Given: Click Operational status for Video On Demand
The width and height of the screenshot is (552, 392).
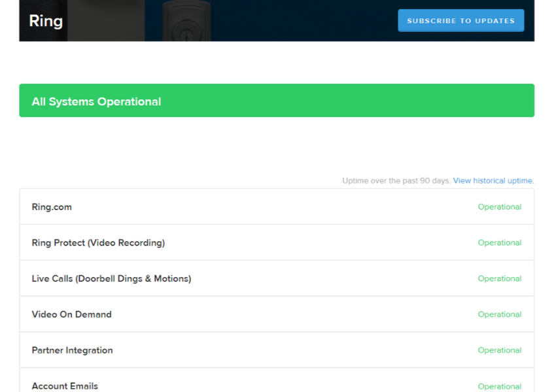Looking at the screenshot, I should (x=499, y=315).
